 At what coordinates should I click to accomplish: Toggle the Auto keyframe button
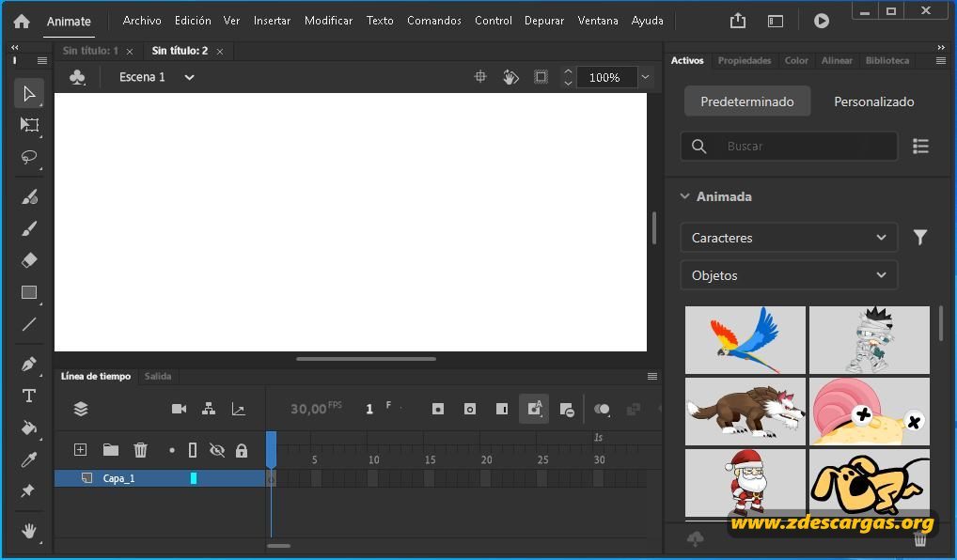point(534,409)
